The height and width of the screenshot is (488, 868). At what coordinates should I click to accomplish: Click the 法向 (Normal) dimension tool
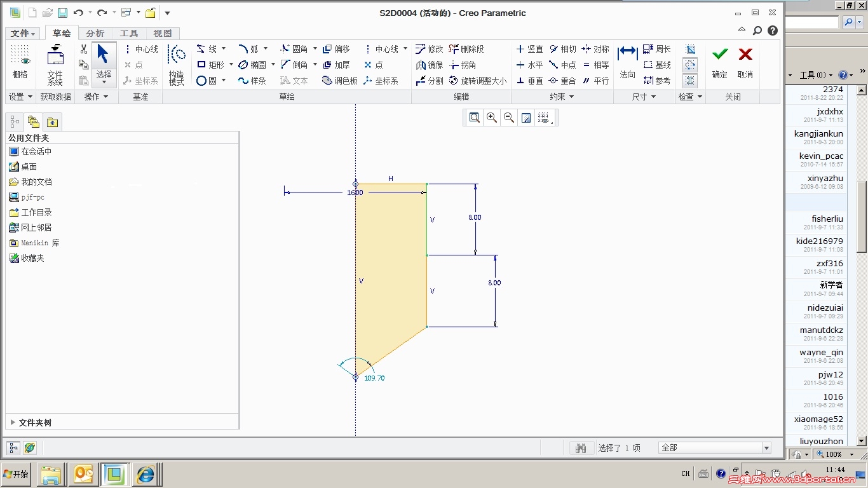628,62
